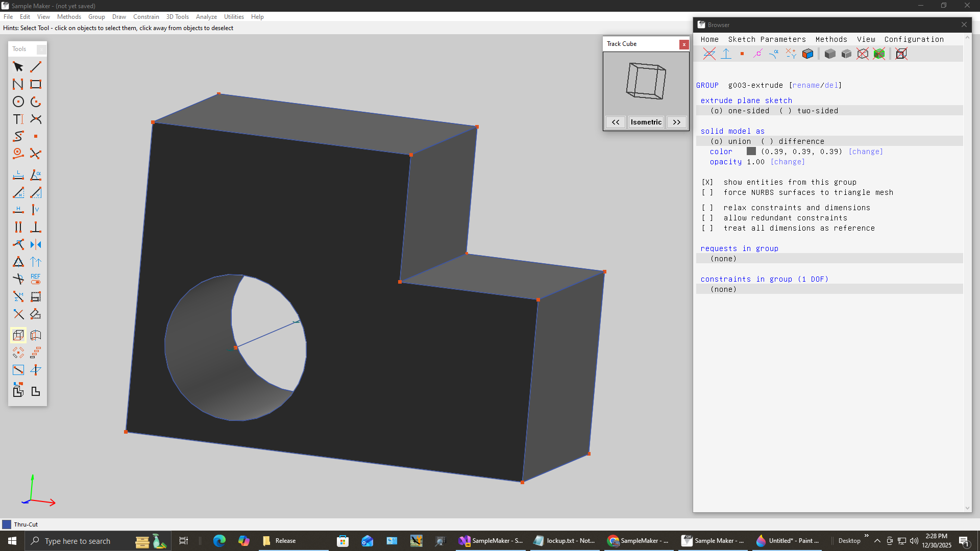Pick the Bezier spline tool
980x551 pixels.
point(18,136)
